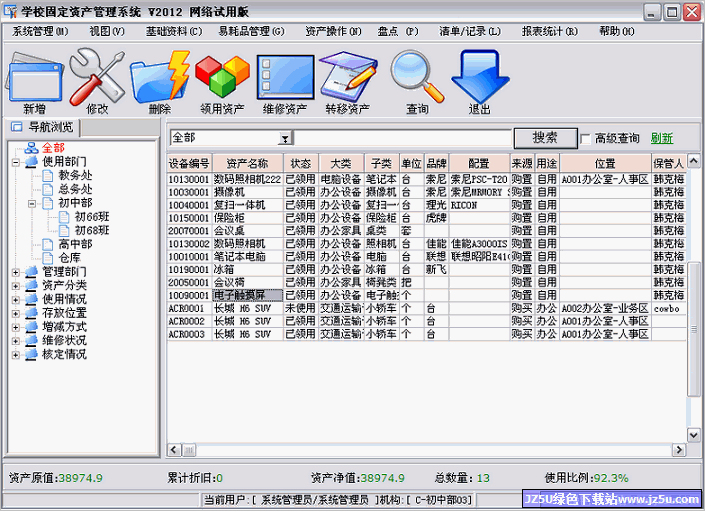Open the 基础资料(C) menu

coord(174,31)
